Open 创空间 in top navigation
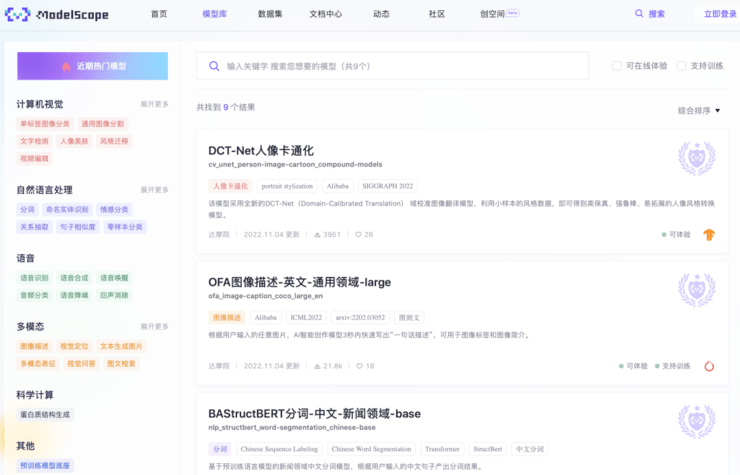This screenshot has width=740, height=475. 492,14
